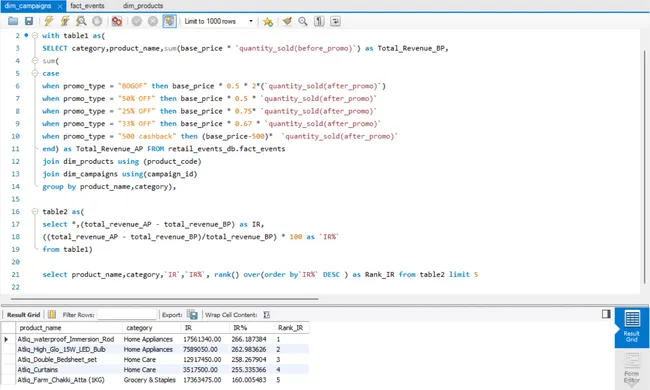Select the dim_campaigns tab

point(28,6)
